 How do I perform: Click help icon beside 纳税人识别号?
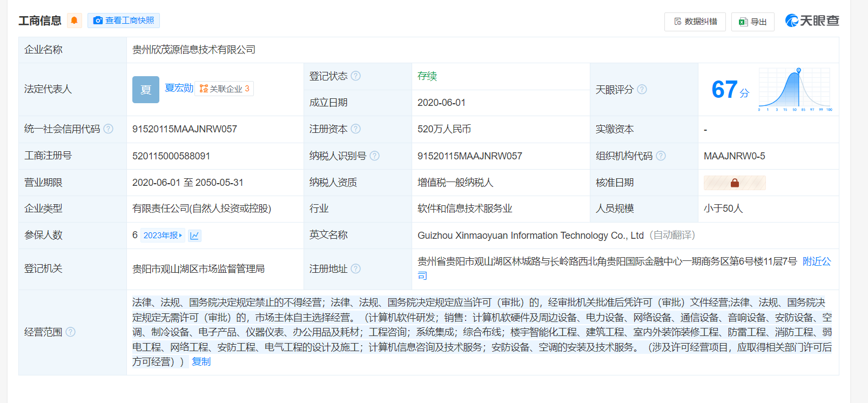coord(374,156)
